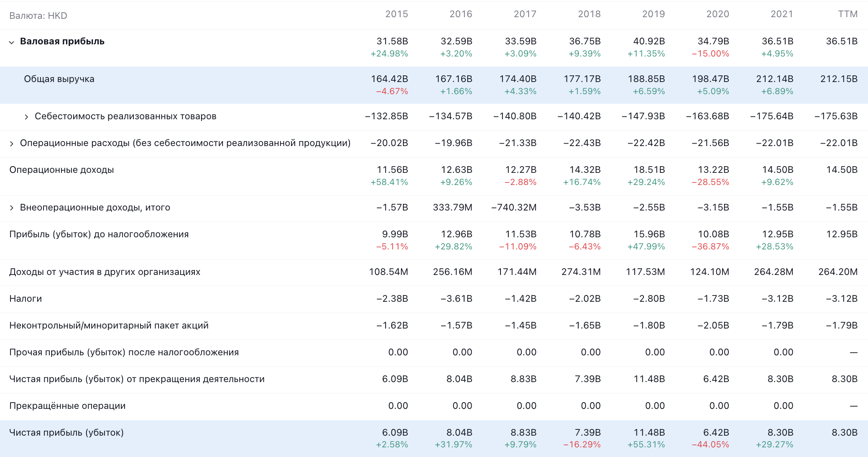Click the +47.99% pretax change
The image size is (868, 457).
point(646,247)
